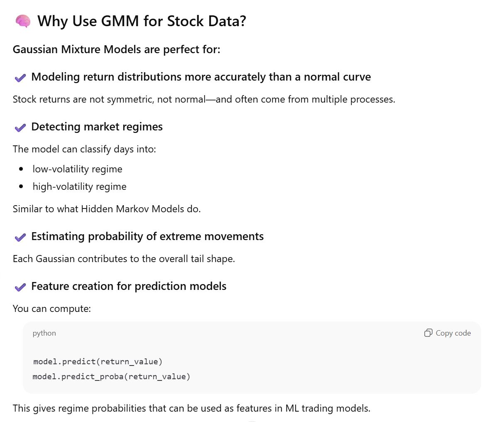Click the Why Use GMM for Stock Data heading

[x=142, y=21]
